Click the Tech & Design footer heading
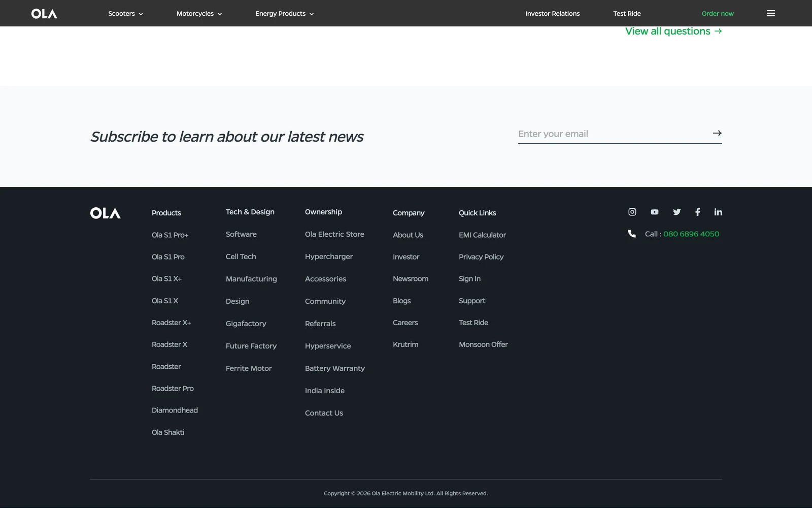 tap(250, 212)
